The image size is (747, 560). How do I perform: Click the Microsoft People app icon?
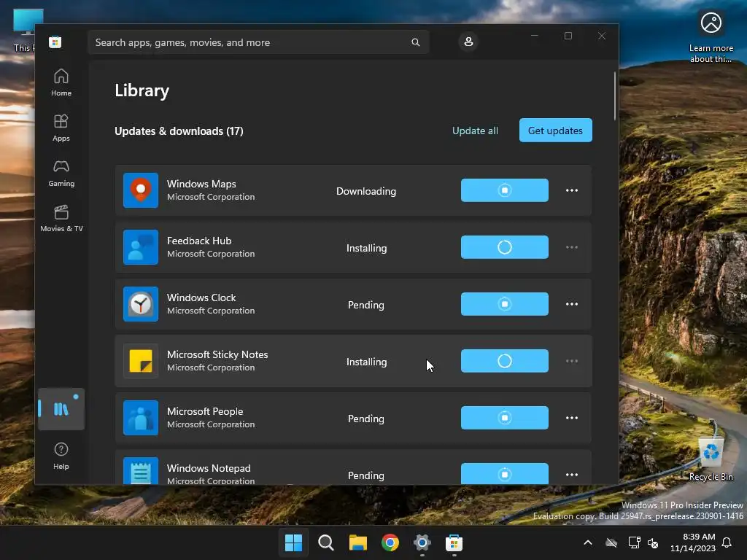click(141, 418)
